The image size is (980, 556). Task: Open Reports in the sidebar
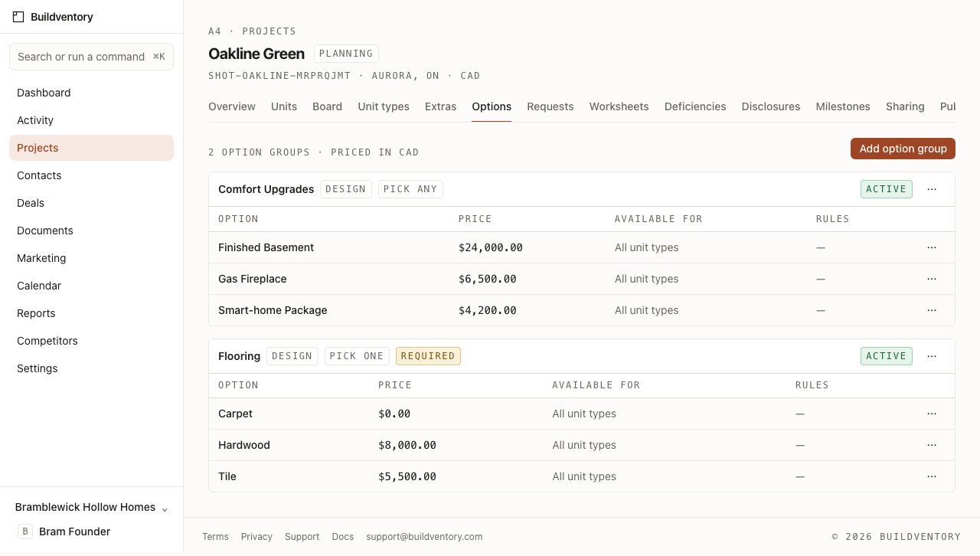pos(91,313)
